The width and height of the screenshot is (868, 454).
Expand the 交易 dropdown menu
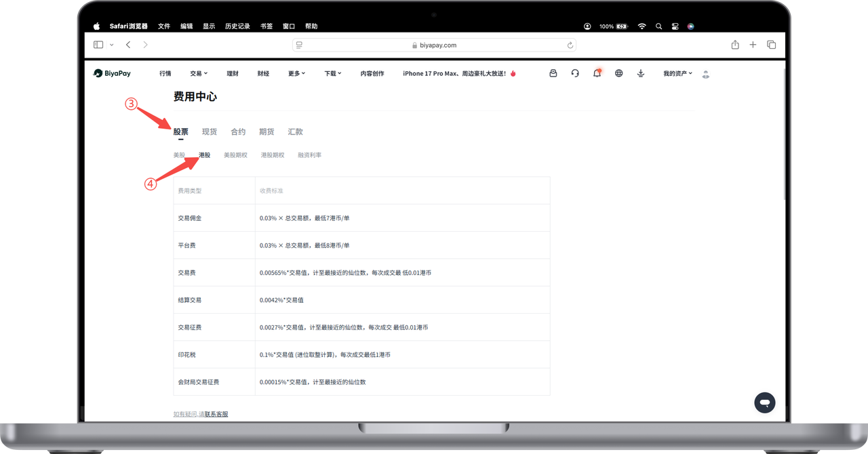199,73
